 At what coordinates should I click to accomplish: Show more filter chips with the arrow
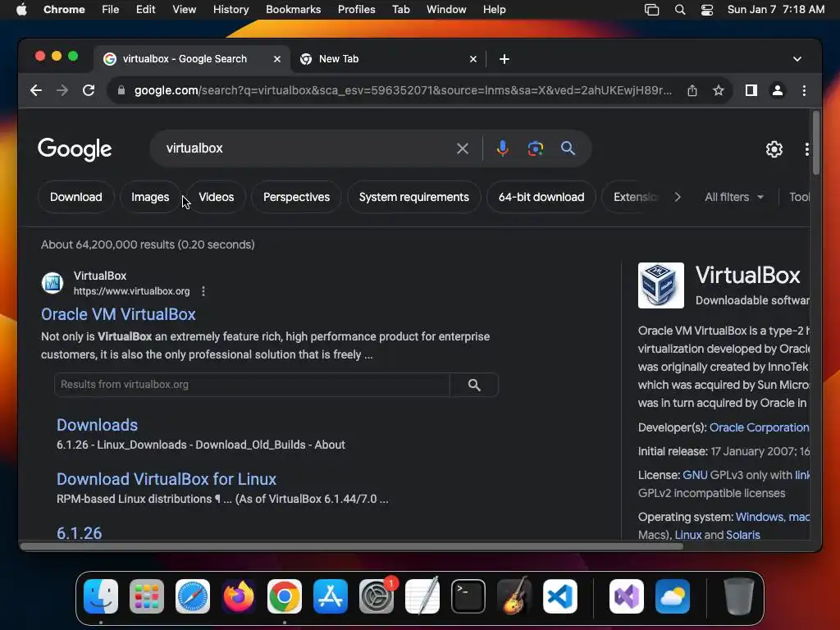678,197
